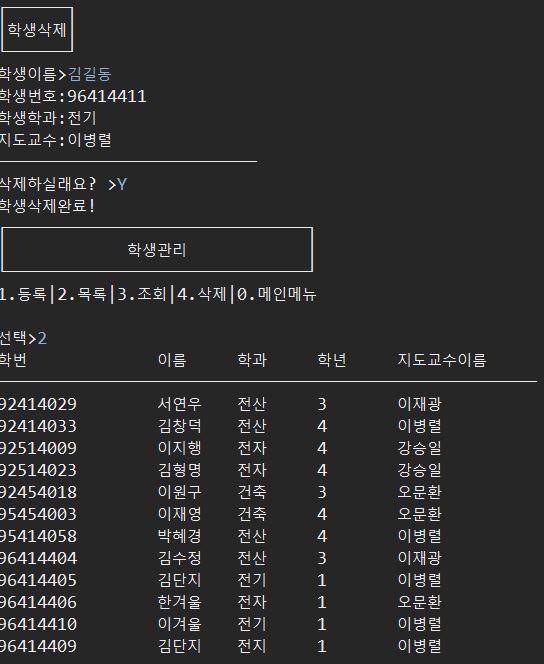Click department '전산' in 박혜경's row
The image size is (544, 664).
coord(252,536)
